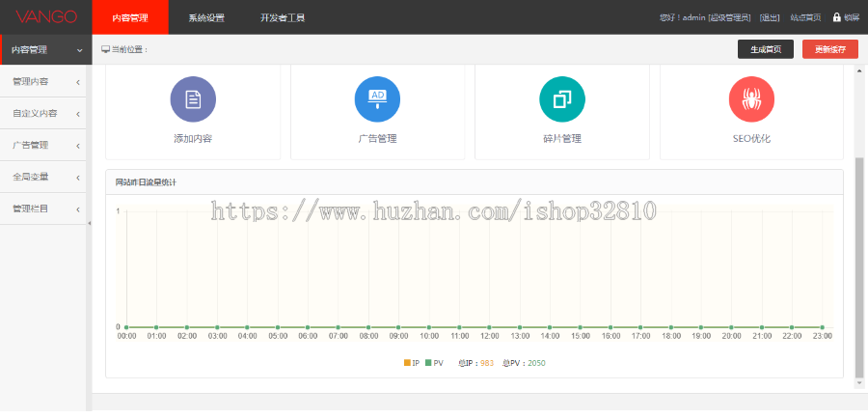Click the 06:00 axis label
Viewport: 868px width, 418px height.
click(x=308, y=336)
